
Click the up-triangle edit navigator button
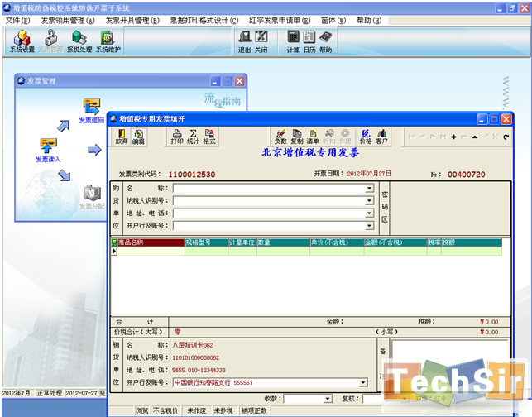475,137
